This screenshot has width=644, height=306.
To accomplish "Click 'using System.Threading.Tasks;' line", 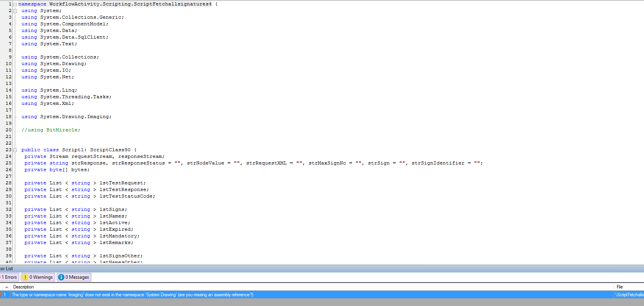I will pos(66,97).
